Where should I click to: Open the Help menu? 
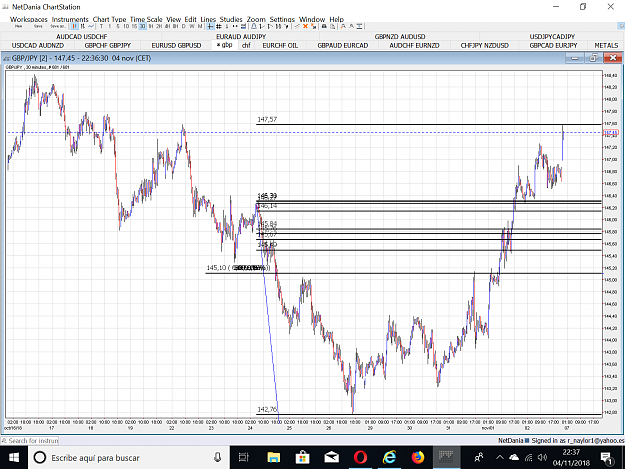pyautogui.click(x=336, y=19)
